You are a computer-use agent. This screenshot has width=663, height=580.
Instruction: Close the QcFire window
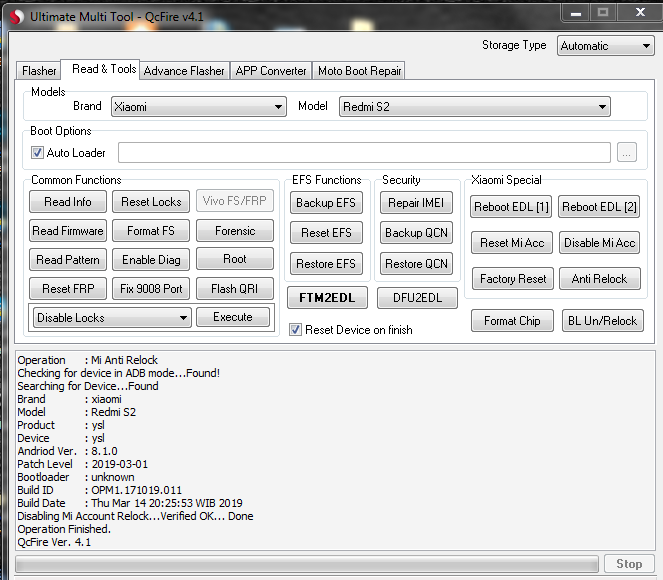[x=640, y=13]
